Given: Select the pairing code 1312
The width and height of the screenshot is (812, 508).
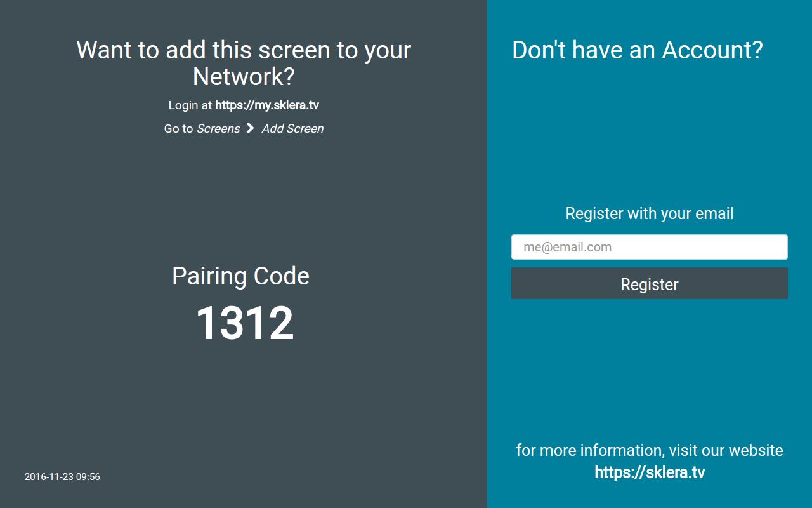Looking at the screenshot, I should 244,323.
